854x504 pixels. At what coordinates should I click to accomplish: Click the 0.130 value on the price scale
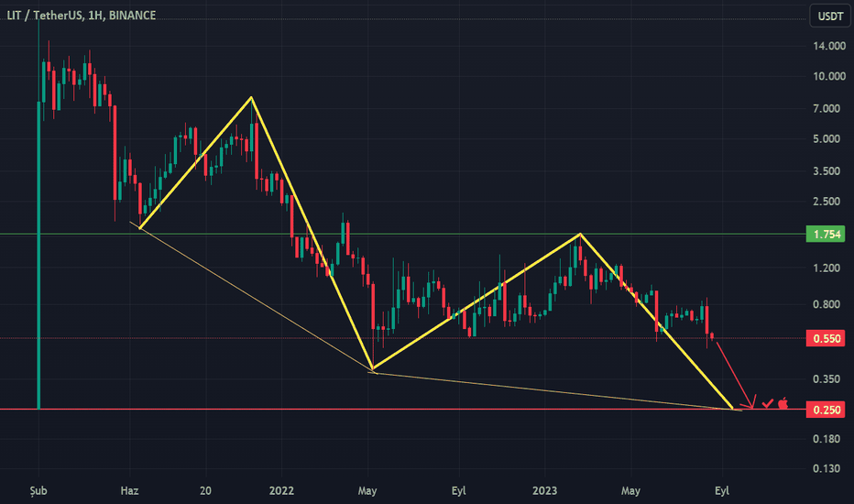pyautogui.click(x=827, y=469)
